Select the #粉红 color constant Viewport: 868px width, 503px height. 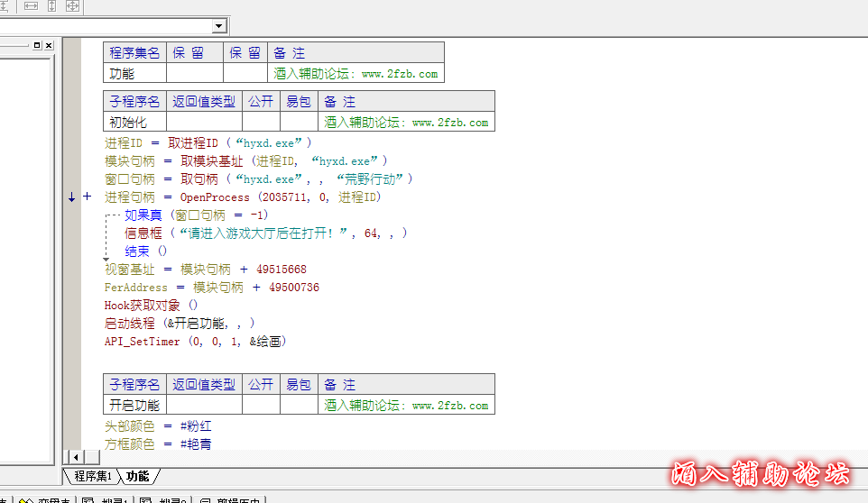pyautogui.click(x=196, y=426)
